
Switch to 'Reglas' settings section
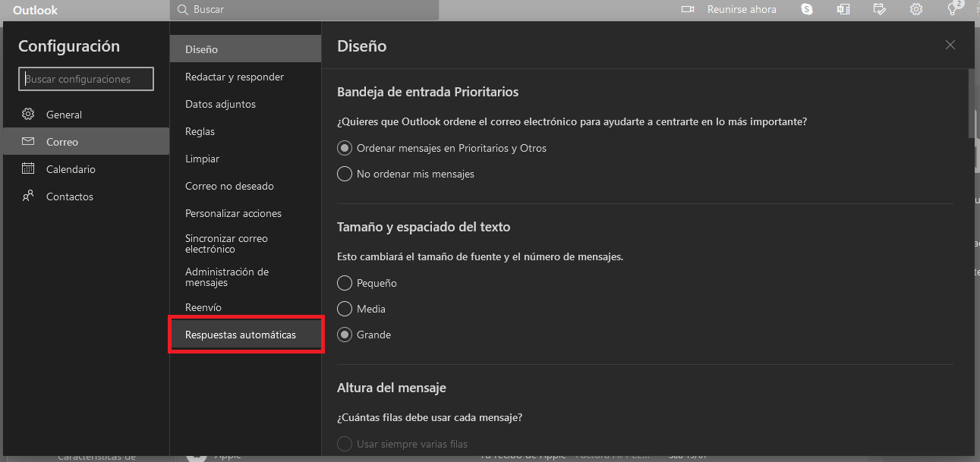click(200, 130)
